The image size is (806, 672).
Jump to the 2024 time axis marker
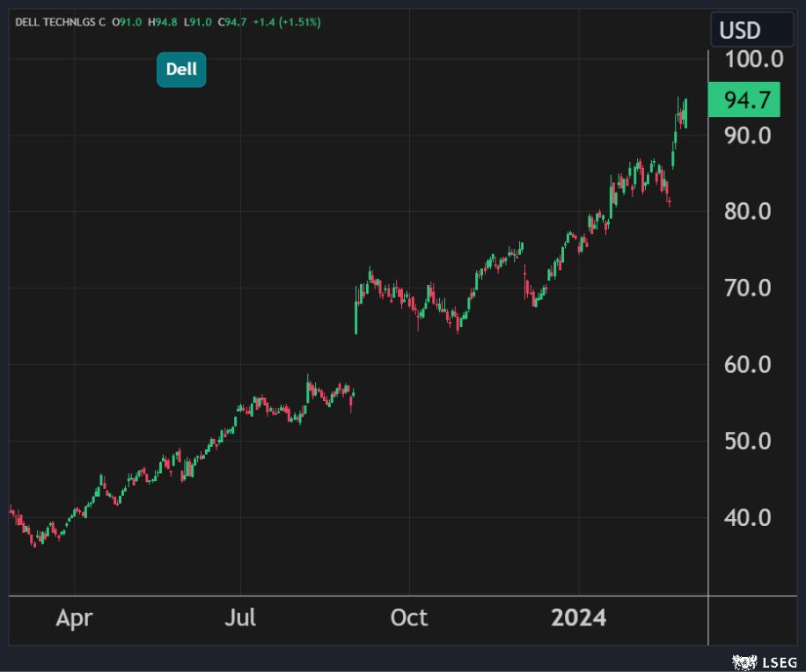[578, 618]
